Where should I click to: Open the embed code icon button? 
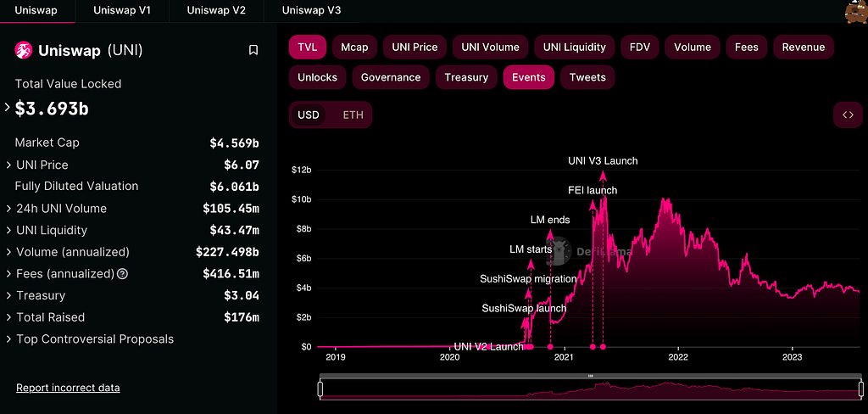[848, 115]
